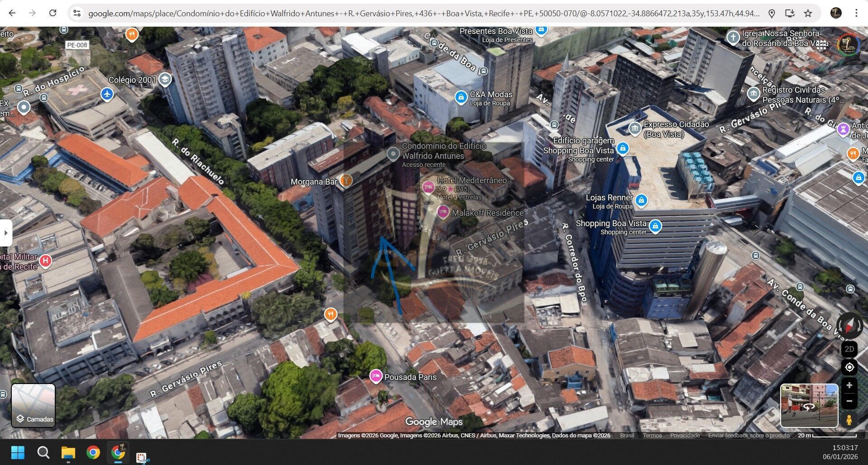
Task: Open File Explorer from the taskbar
Action: 68,453
